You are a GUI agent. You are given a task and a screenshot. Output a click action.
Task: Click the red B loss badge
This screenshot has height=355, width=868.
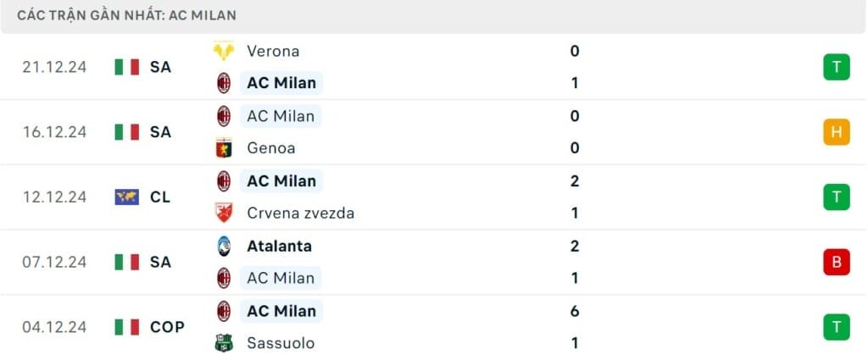[836, 262]
